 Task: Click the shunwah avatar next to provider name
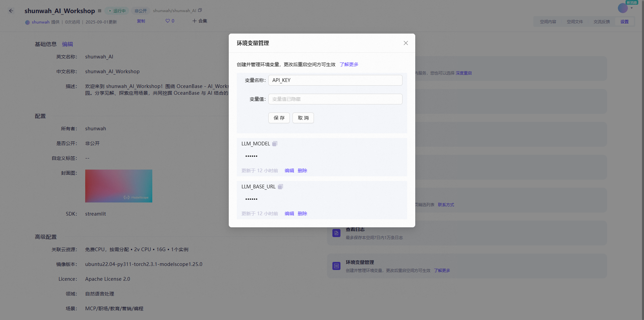pyautogui.click(x=27, y=22)
